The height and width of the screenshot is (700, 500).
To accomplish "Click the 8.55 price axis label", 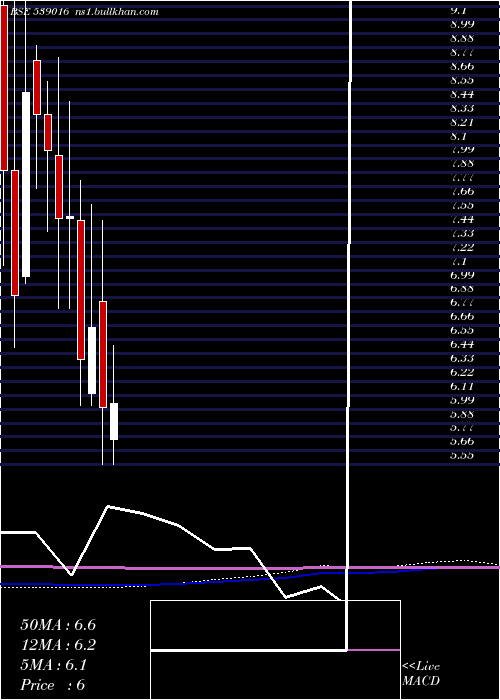I will 462,80.
